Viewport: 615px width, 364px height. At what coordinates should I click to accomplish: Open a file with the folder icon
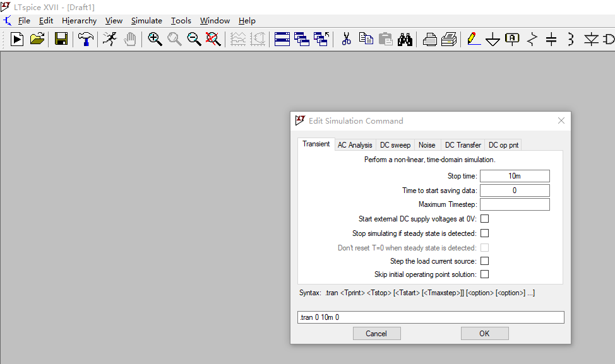coord(37,39)
